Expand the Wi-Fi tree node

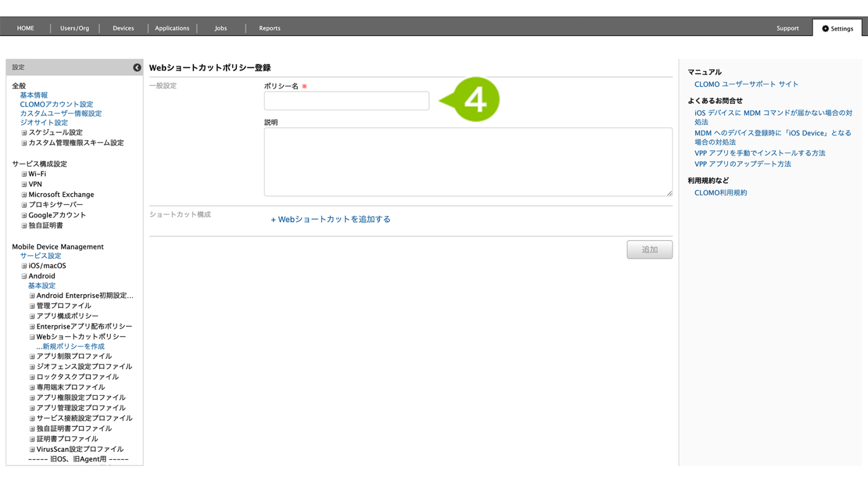[24, 175]
